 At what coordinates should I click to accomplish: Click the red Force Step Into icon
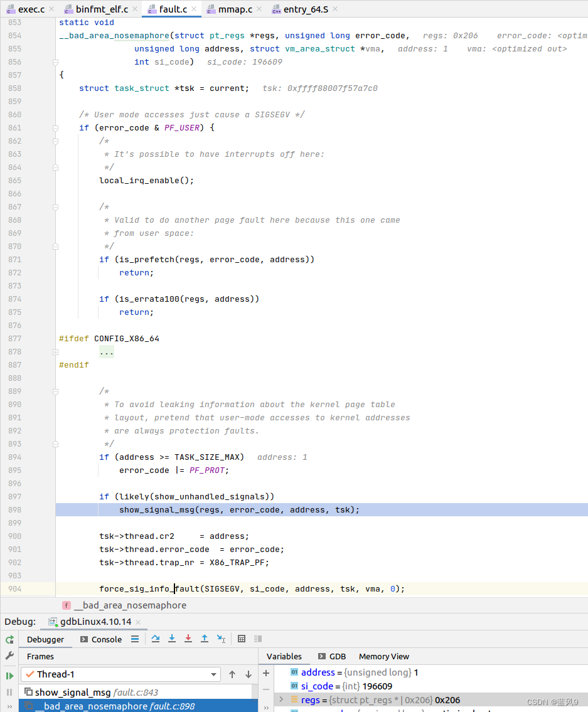tap(188, 639)
